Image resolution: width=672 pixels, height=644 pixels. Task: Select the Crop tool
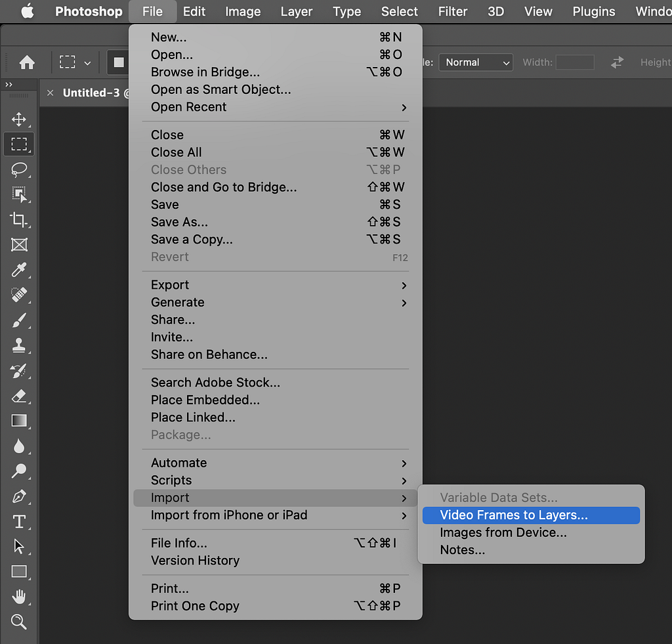(x=19, y=219)
